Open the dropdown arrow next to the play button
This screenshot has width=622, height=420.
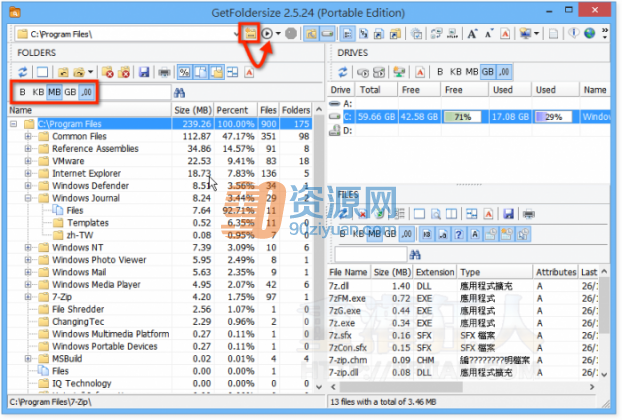tap(278, 34)
